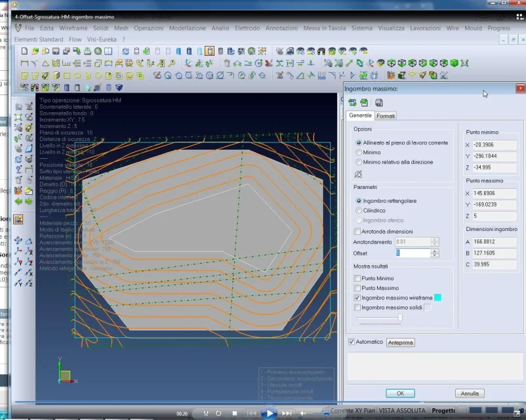
Task: Click the dark blue cube icon in fourth toolbar row
Action: [x=119, y=88]
